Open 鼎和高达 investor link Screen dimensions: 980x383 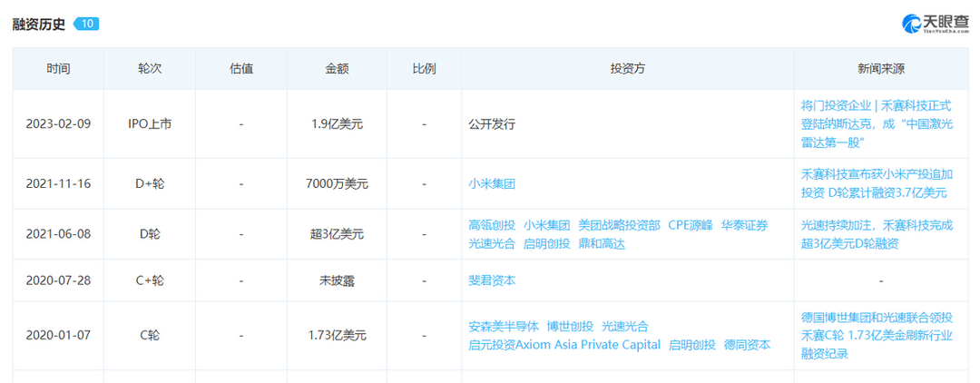click(x=602, y=243)
